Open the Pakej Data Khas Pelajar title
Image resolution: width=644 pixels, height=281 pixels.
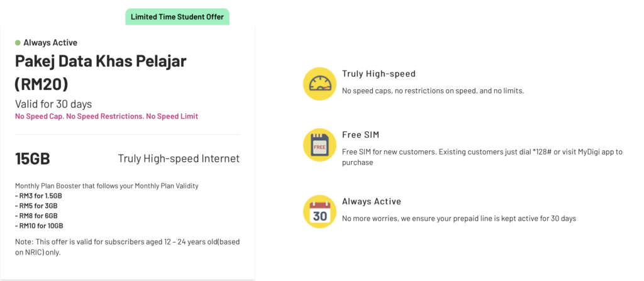101,73
